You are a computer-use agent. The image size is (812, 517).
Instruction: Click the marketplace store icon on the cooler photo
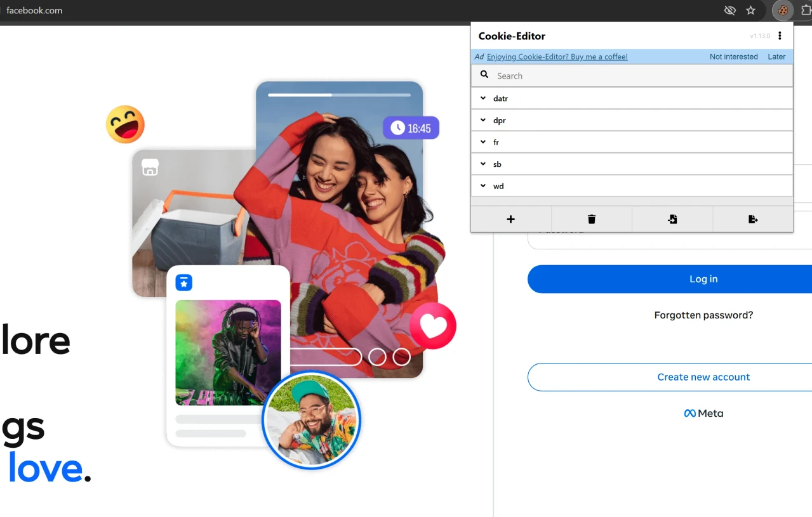[x=150, y=167]
